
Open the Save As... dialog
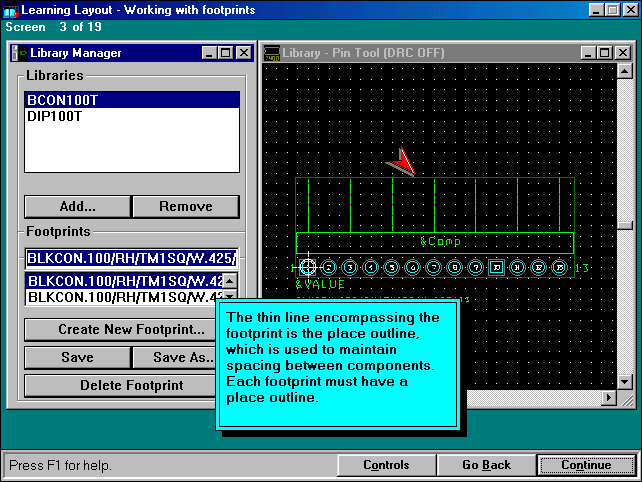coord(183,357)
